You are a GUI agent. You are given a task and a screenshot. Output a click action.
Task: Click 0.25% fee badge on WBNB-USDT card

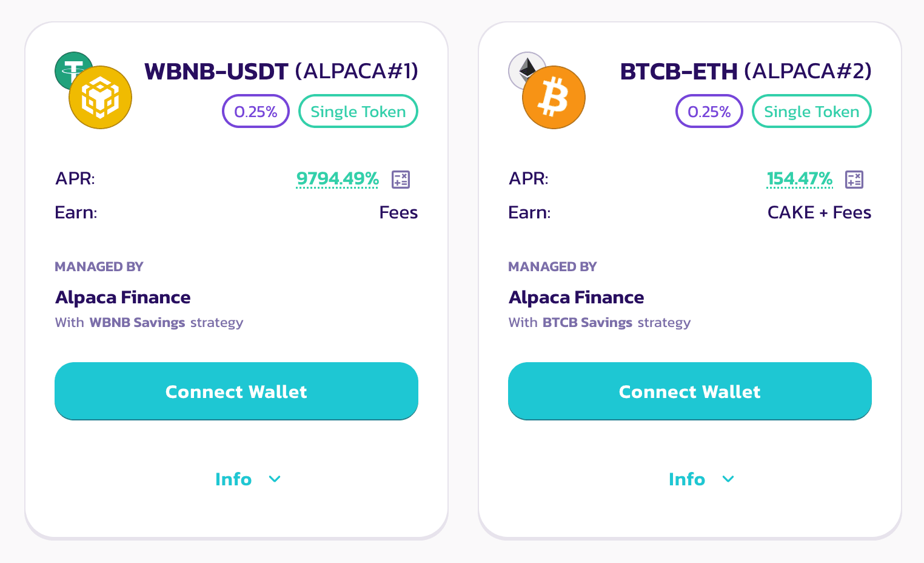point(256,112)
